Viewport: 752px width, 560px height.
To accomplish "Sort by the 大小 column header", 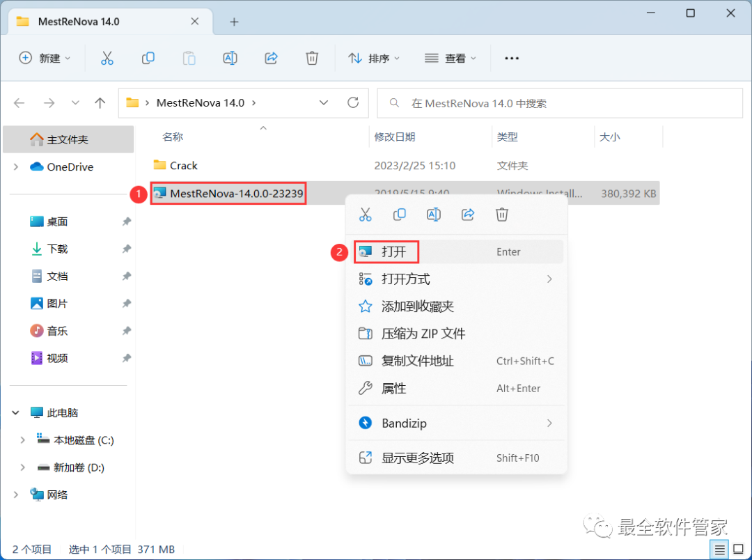I will pos(609,137).
